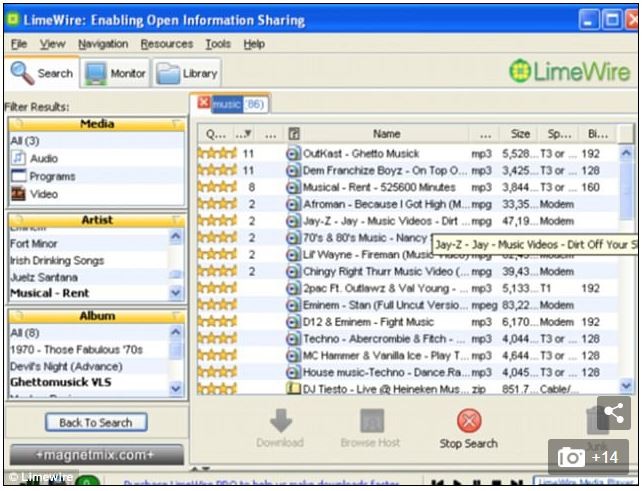Select Musical - Rent artist entry
The image size is (644, 491).
coord(49,293)
